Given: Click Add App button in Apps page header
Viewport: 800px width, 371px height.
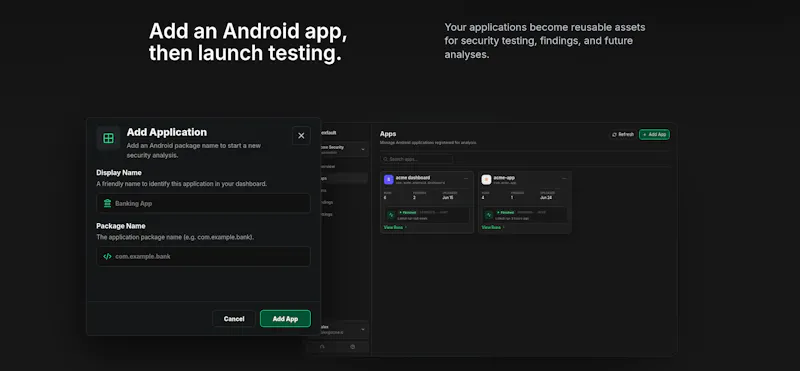Looking at the screenshot, I should [x=655, y=135].
